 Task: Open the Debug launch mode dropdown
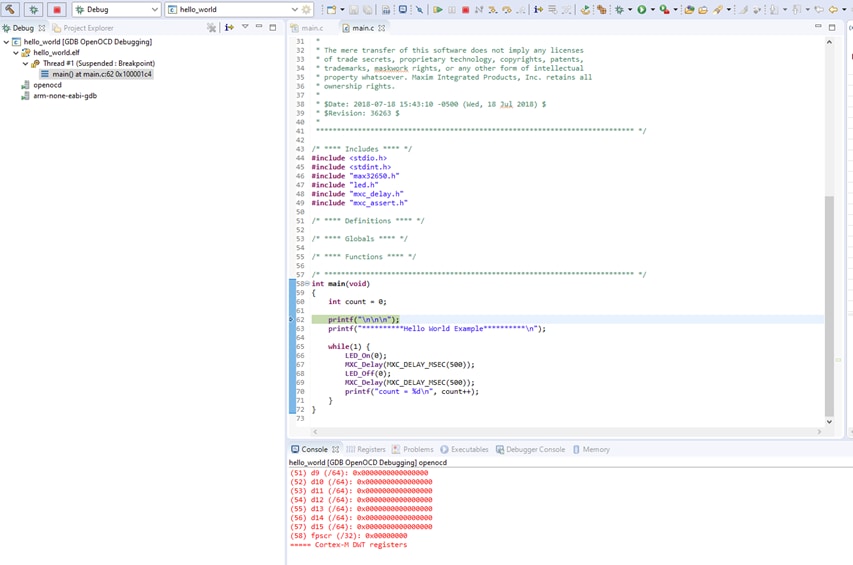point(154,10)
